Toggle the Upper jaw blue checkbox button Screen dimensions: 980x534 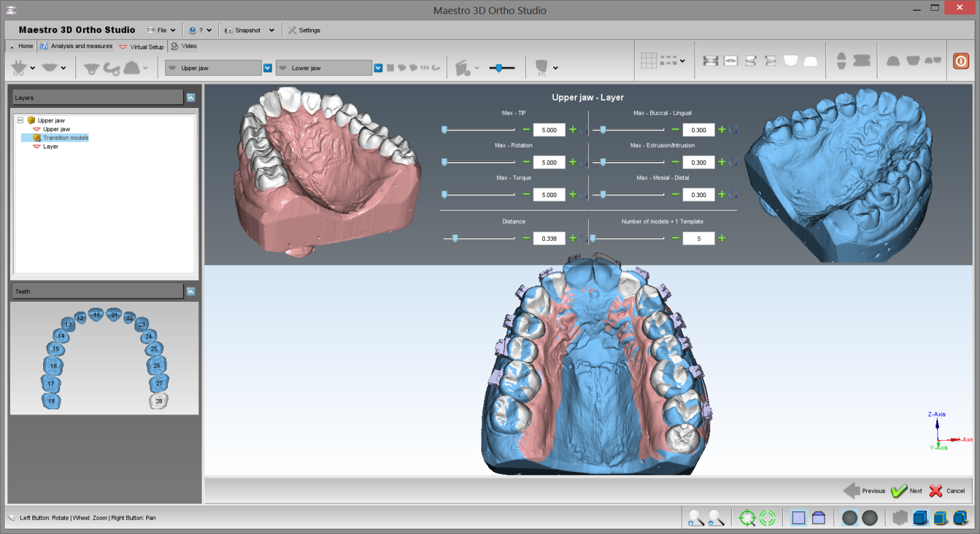[268, 68]
